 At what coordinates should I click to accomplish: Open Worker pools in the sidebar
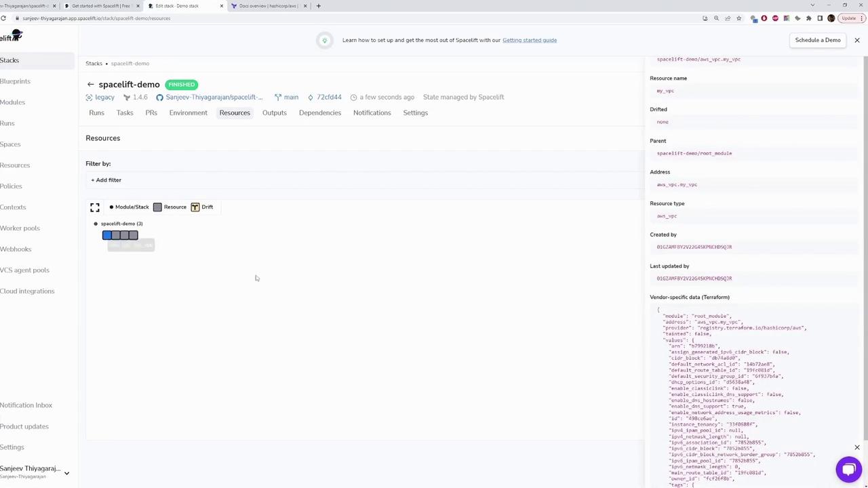[x=20, y=228]
